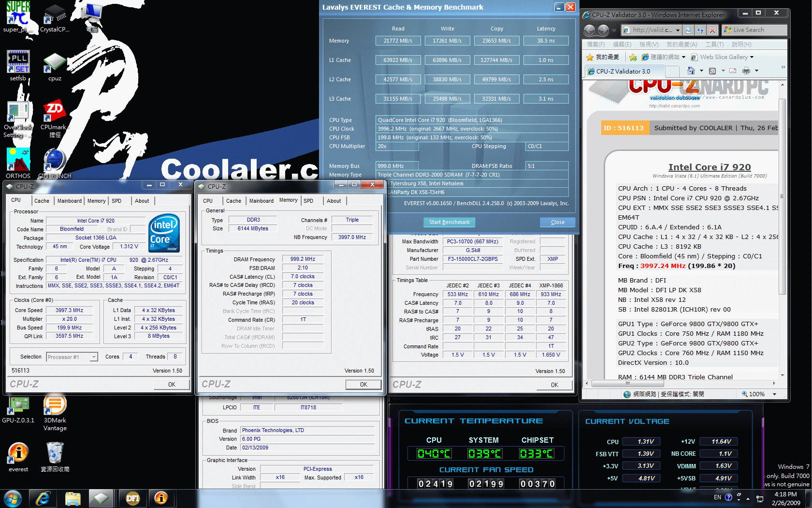Click the network icon in system tray
The width and height of the screenshot is (812, 508).
(760, 499)
